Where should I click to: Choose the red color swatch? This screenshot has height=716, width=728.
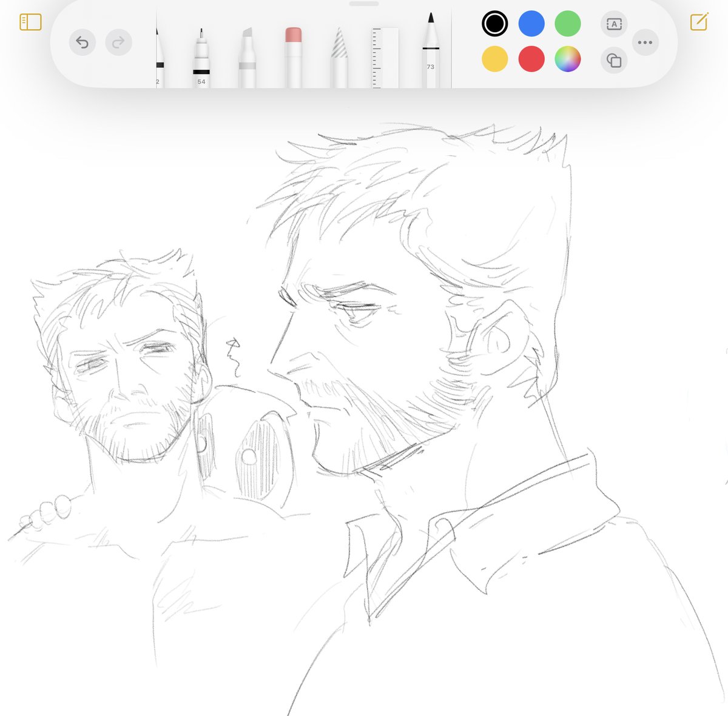[x=531, y=59]
